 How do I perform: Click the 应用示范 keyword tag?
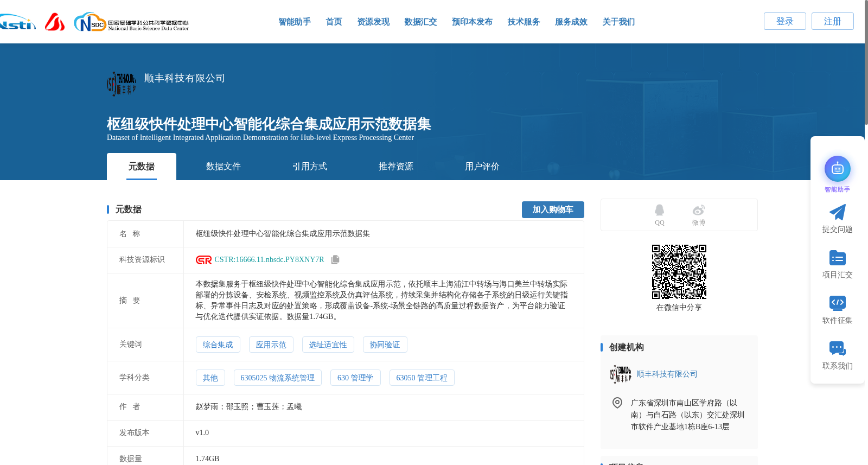coord(271,345)
